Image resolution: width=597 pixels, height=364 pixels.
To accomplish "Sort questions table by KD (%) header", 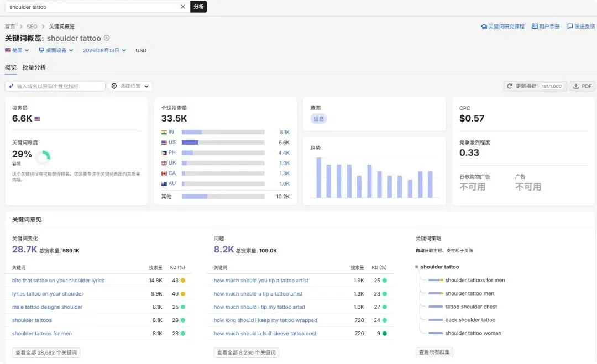I will point(379,267).
